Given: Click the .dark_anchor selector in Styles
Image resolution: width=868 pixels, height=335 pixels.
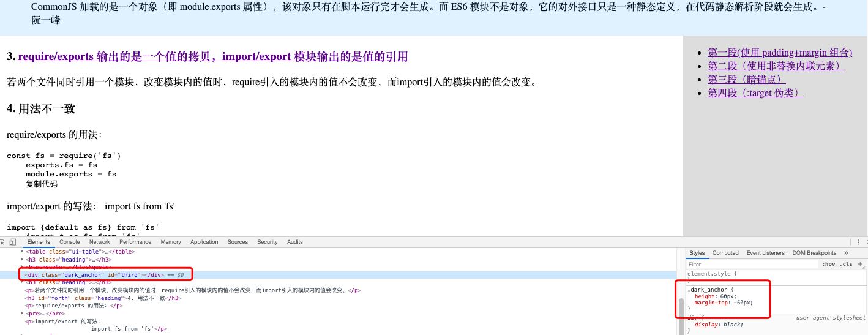Looking at the screenshot, I should coord(707,289).
